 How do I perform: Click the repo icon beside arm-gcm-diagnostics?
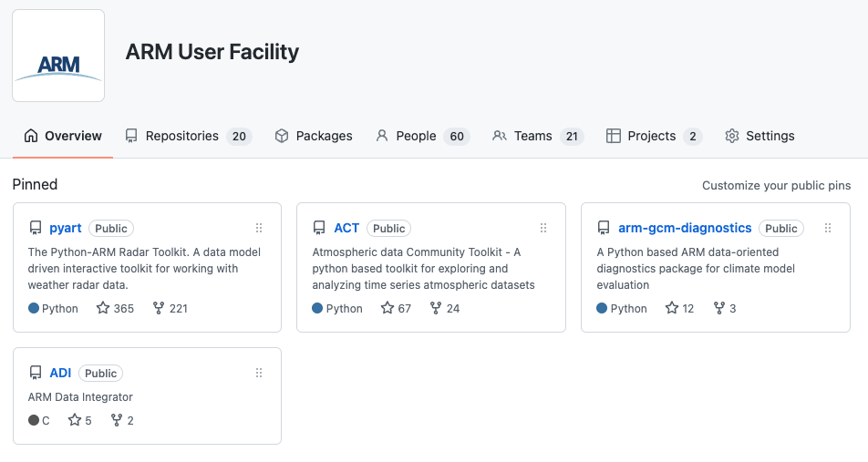(604, 228)
